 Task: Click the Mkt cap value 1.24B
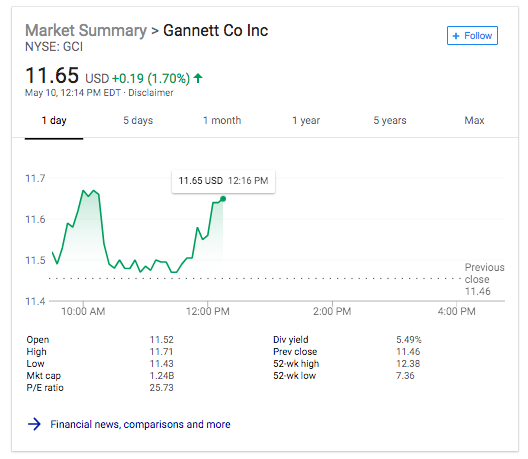point(162,376)
